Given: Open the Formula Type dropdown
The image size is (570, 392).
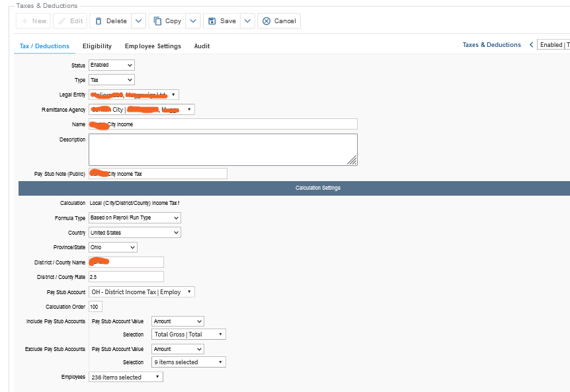Looking at the screenshot, I should tap(135, 217).
